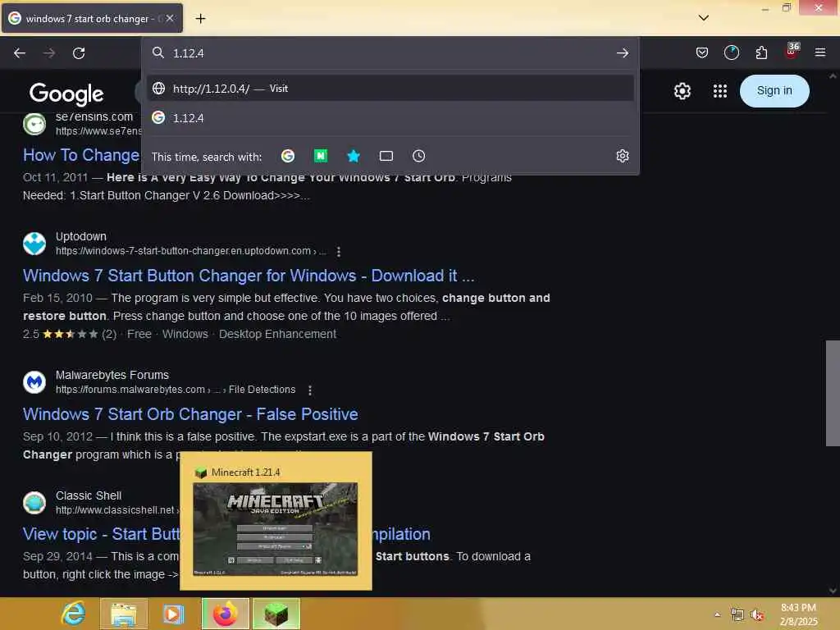Open search settings gear in dropdown
The image size is (840, 630).
[x=622, y=156]
